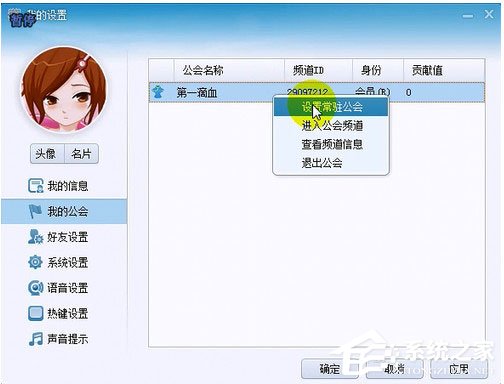This screenshot has width=504, height=384.
Task: Click the 声音提示 music note icon
Action: click(35, 339)
